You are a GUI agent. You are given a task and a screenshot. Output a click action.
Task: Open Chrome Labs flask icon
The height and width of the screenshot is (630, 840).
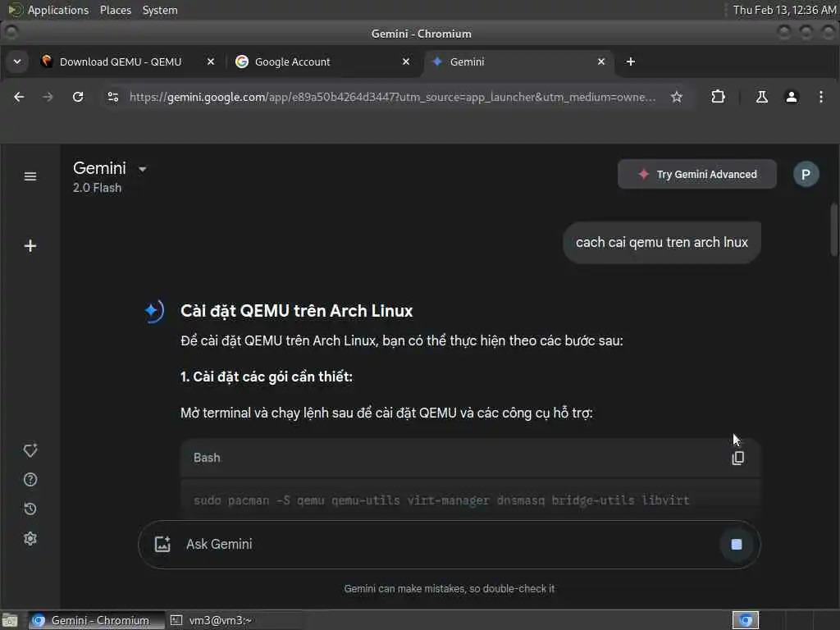point(762,97)
